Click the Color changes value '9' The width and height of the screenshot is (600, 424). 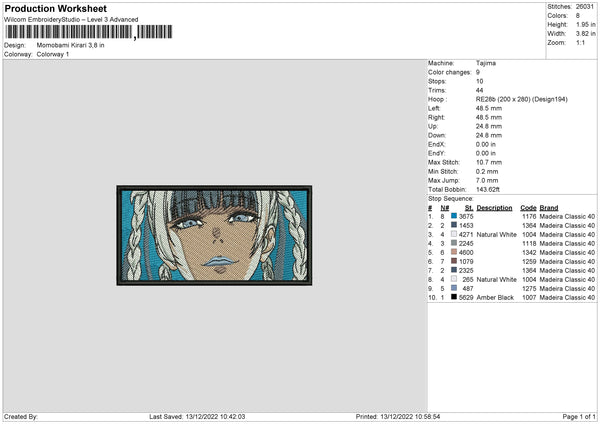(x=478, y=72)
